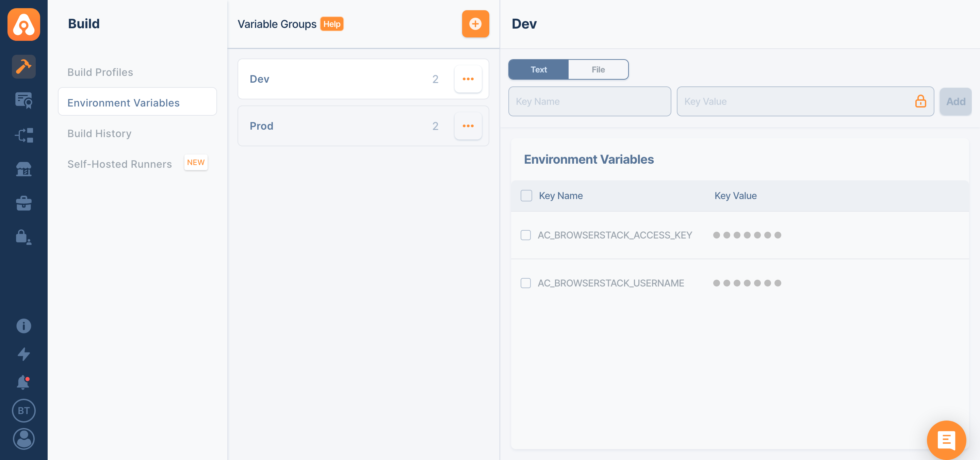Select Environment Variables menu item
Image resolution: width=980 pixels, height=460 pixels.
click(x=137, y=102)
